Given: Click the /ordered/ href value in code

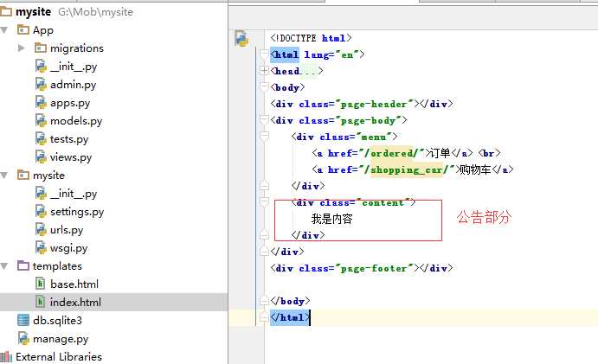Looking at the screenshot, I should 391,153.
